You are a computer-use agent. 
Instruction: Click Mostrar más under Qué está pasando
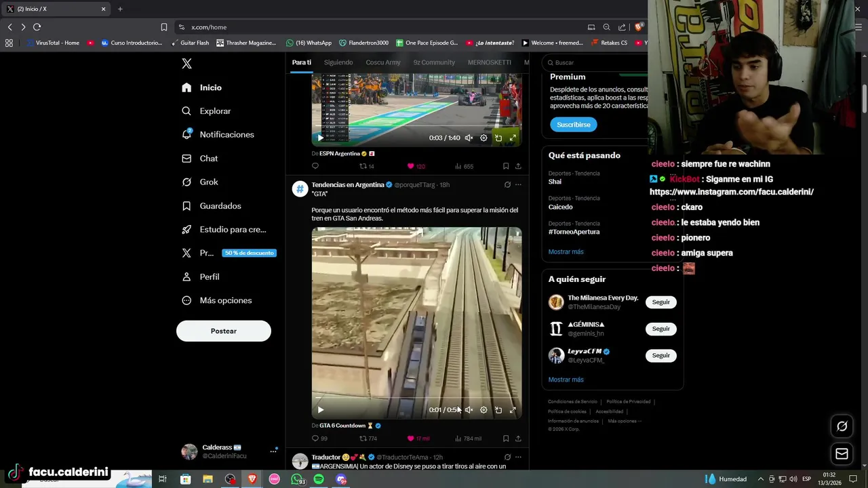coord(566,251)
